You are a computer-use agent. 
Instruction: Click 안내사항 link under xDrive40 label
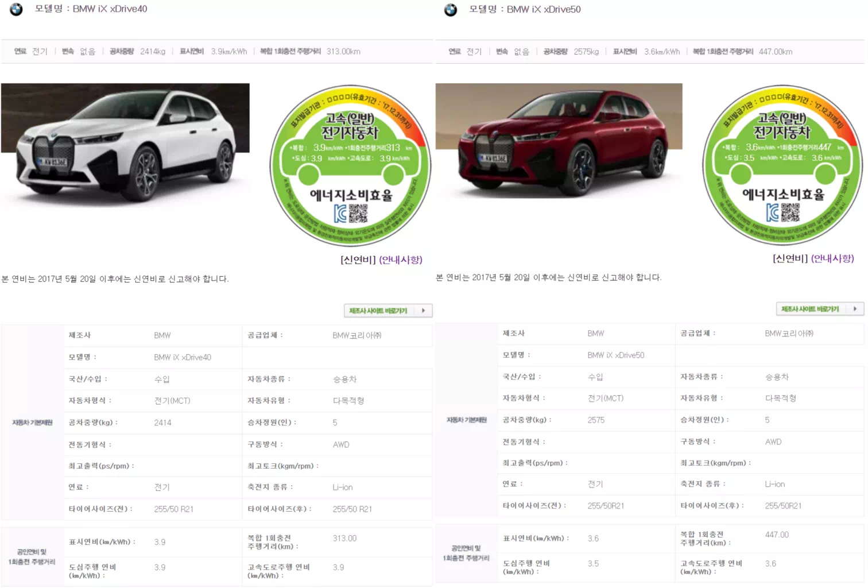[401, 260]
